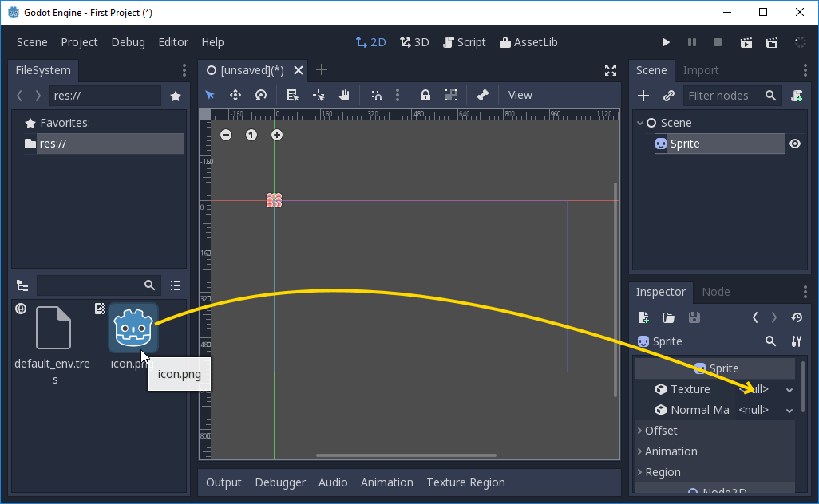Viewport: 819px width, 504px height.
Task: Open the Project menu
Action: (x=79, y=42)
